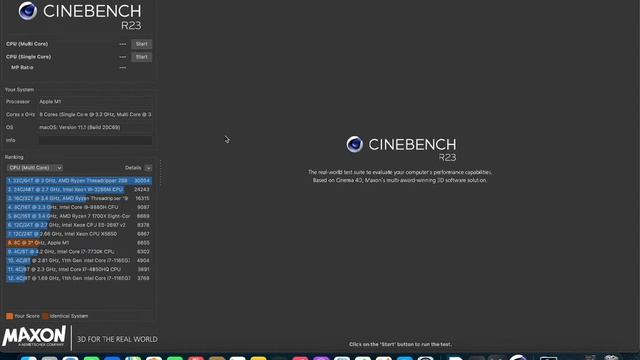The image size is (640, 360).
Task: Click the MAXON logo at bottom left
Action: point(34,337)
